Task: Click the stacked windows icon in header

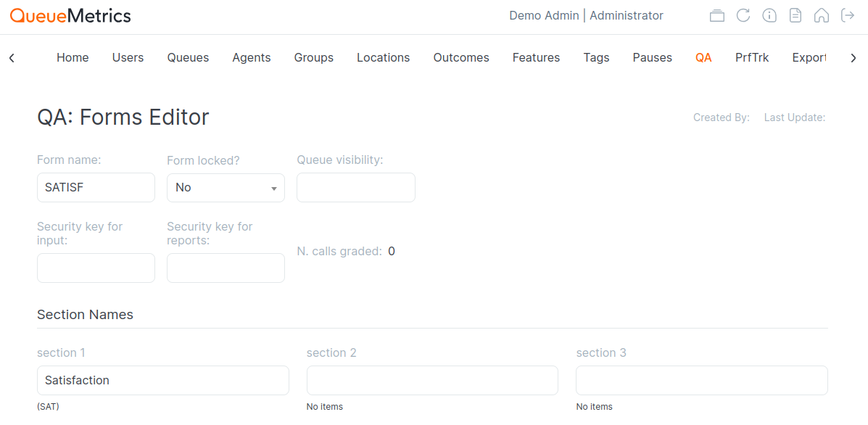Action: pos(716,16)
